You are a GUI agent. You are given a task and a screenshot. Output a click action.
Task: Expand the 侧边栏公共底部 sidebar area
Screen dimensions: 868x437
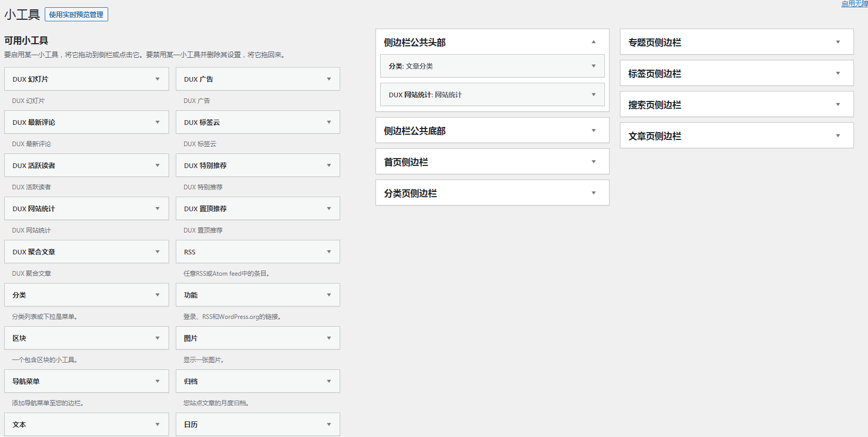(593, 131)
